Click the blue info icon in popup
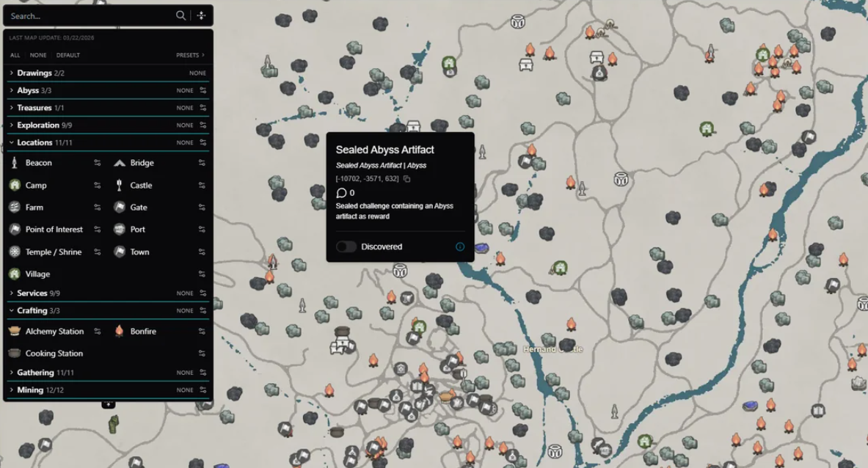The image size is (868, 468). point(460,246)
